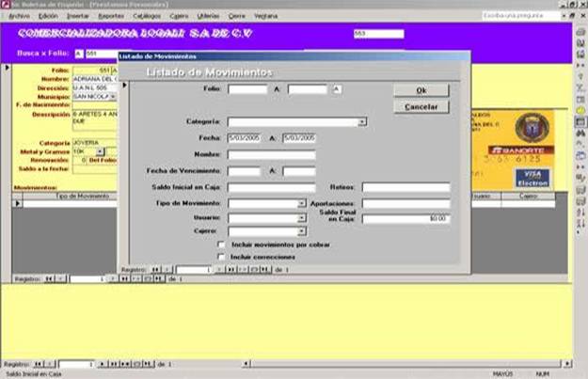588x379 pixels.
Task: Click the horizontal scrollbar left arrow
Action: [246, 364]
